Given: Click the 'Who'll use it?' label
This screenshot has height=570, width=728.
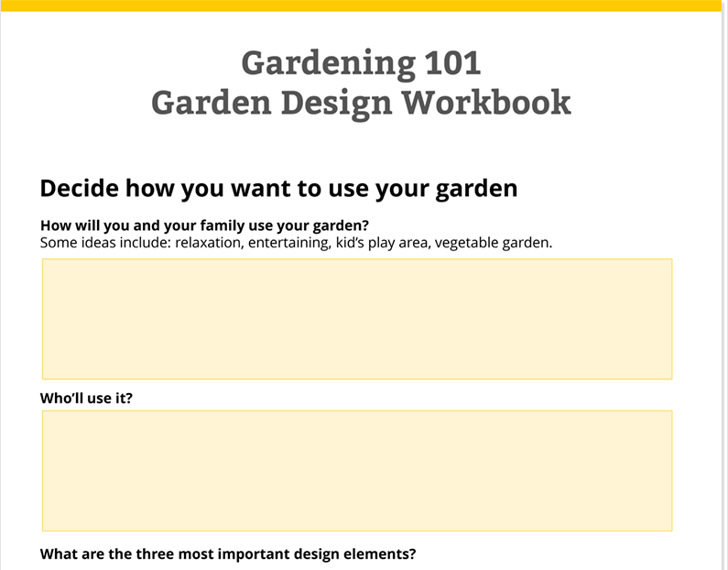Looking at the screenshot, I should pyautogui.click(x=86, y=398).
